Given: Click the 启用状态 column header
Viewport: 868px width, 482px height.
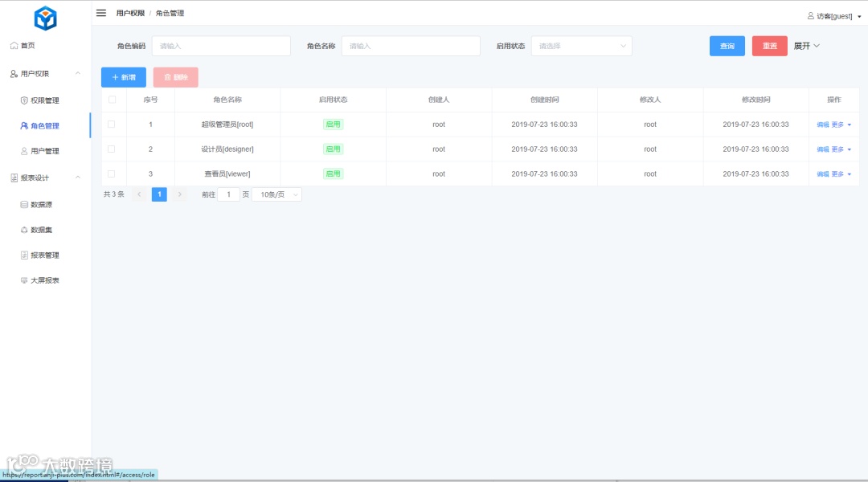Looking at the screenshot, I should click(334, 100).
